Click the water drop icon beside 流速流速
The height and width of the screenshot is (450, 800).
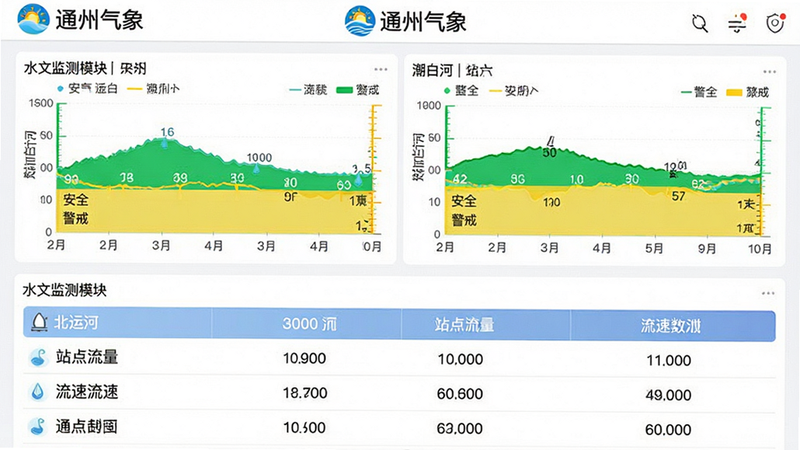pyautogui.click(x=38, y=392)
